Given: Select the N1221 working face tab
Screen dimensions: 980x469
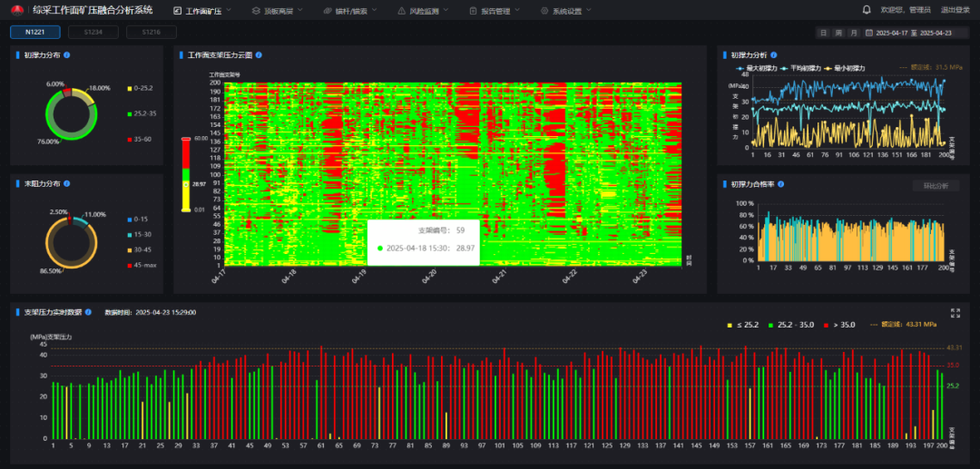Looking at the screenshot, I should point(35,33).
